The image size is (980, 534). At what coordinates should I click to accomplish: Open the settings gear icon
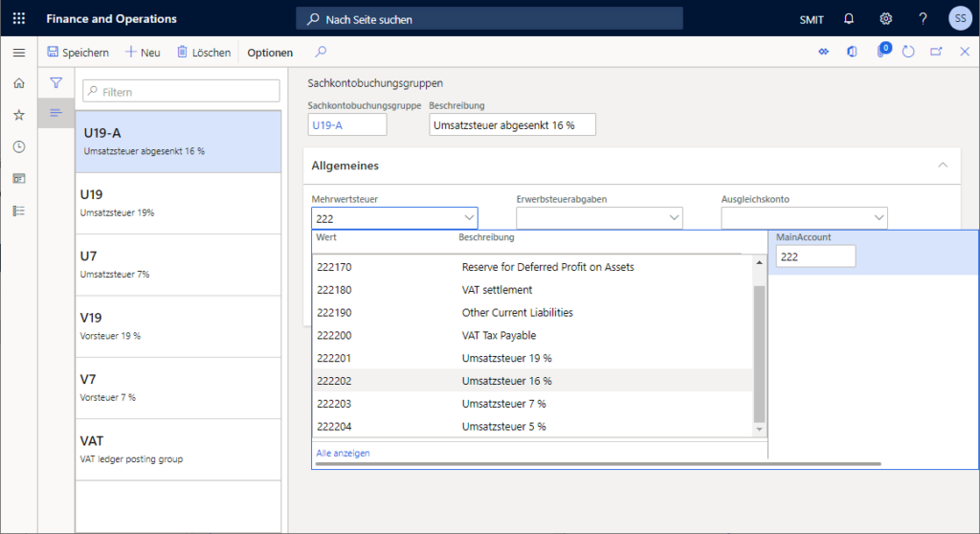885,19
